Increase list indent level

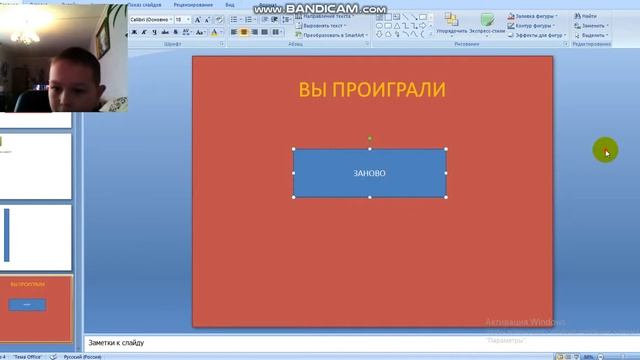click(275, 20)
